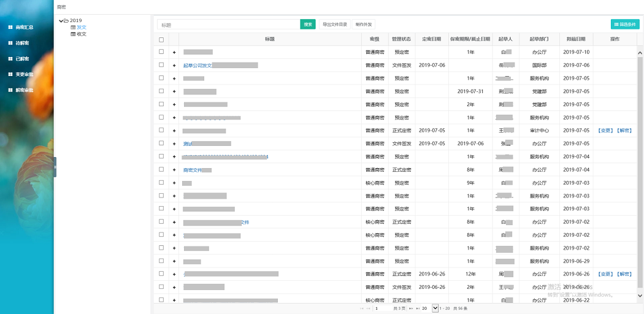Click 【变更】 in the 审计中心 row
Viewport: 644px width, 314px height.
pos(605,131)
